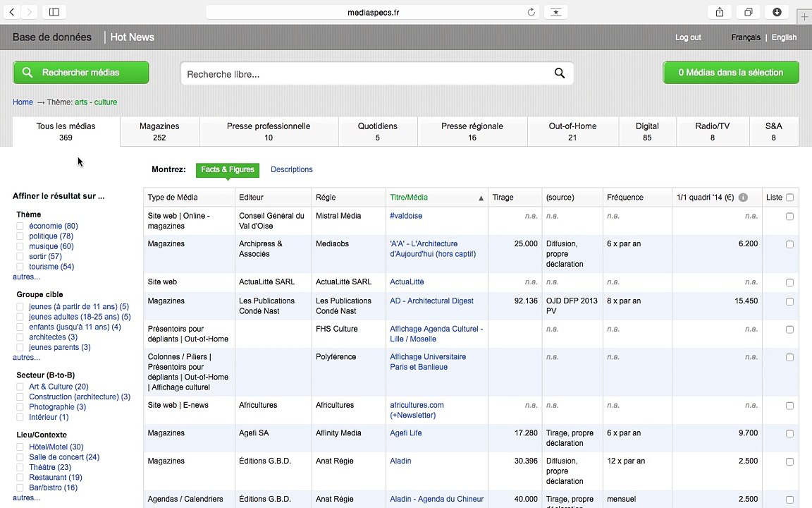Go back with browser back arrow
Image resolution: width=812 pixels, height=508 pixels.
tap(12, 12)
